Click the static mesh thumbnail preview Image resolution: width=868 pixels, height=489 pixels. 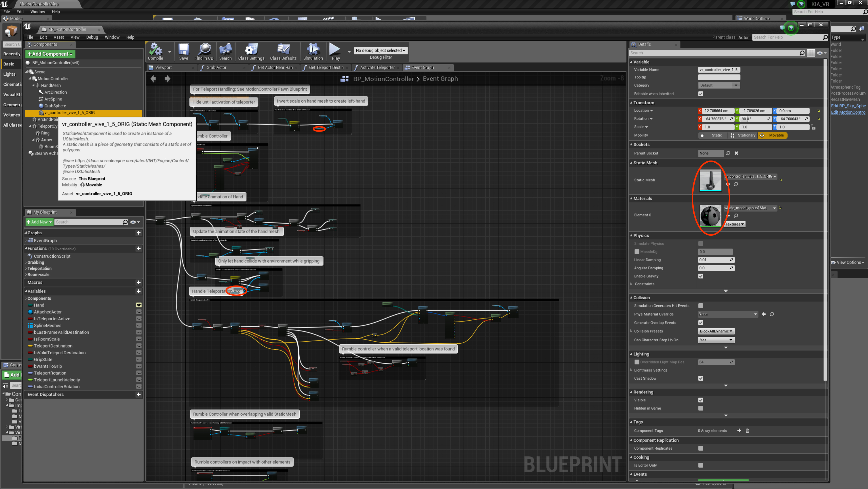[x=710, y=180]
